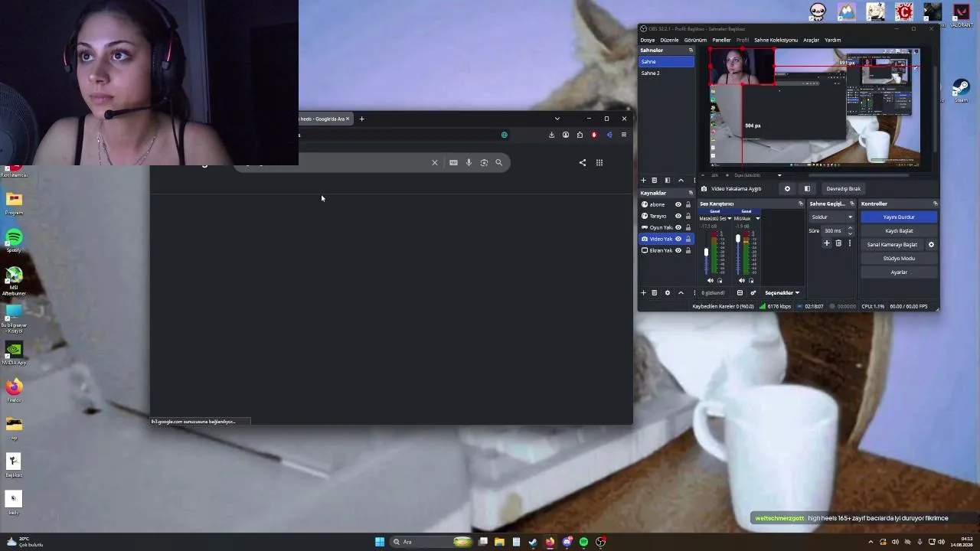
Task: Click Yayını Durdur button
Action: [x=899, y=217]
